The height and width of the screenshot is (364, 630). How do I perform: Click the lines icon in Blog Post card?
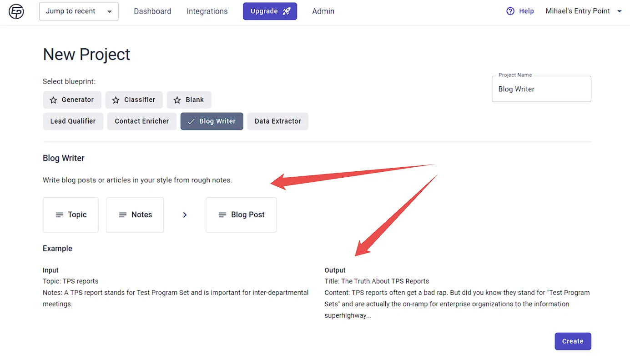coord(222,215)
